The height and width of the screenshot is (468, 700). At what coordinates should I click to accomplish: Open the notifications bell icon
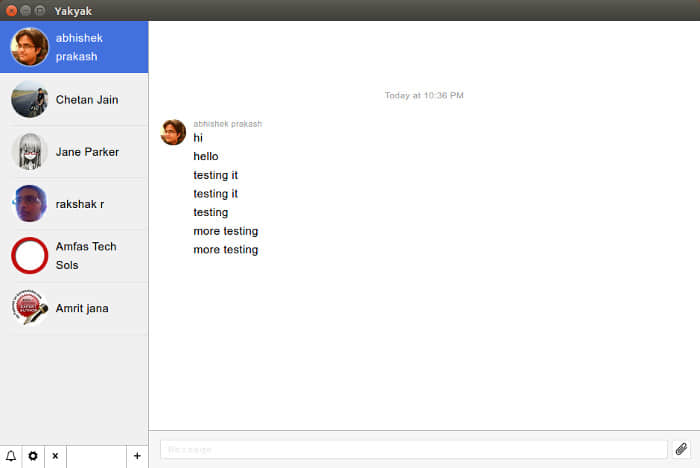pos(11,456)
